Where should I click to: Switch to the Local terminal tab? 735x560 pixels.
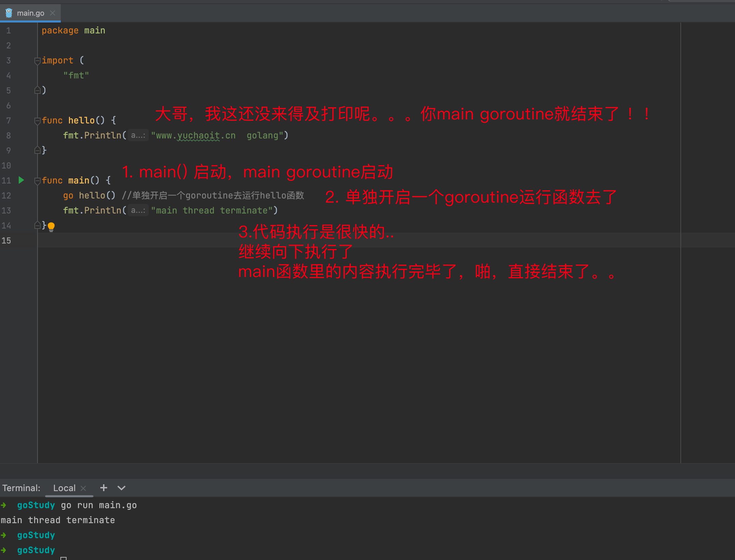coord(64,488)
